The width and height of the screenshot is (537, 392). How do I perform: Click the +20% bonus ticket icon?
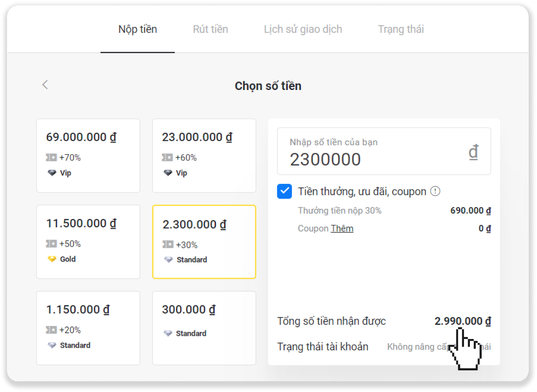pos(51,330)
